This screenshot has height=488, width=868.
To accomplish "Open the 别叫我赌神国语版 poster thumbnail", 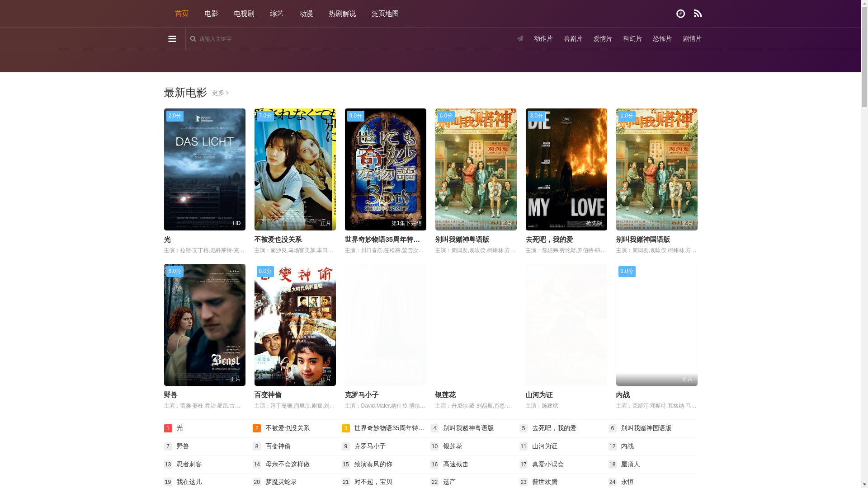I will [657, 169].
